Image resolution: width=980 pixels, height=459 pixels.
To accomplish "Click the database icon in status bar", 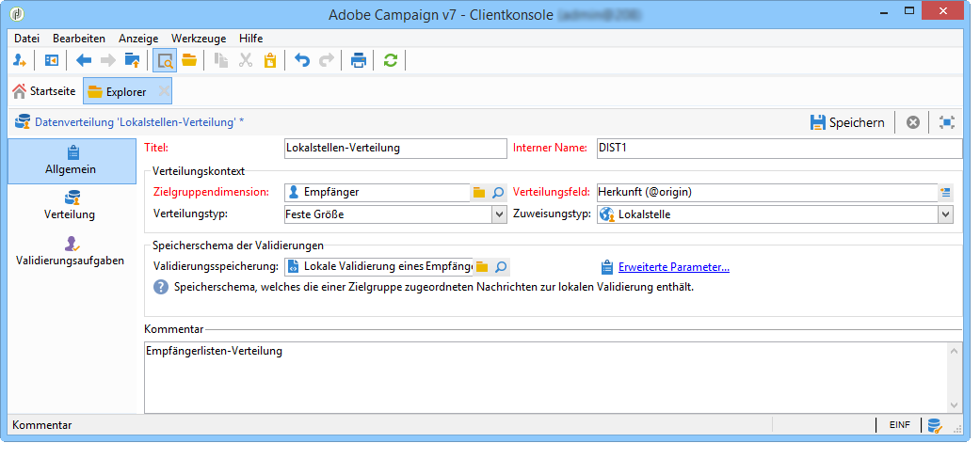I will (935, 426).
